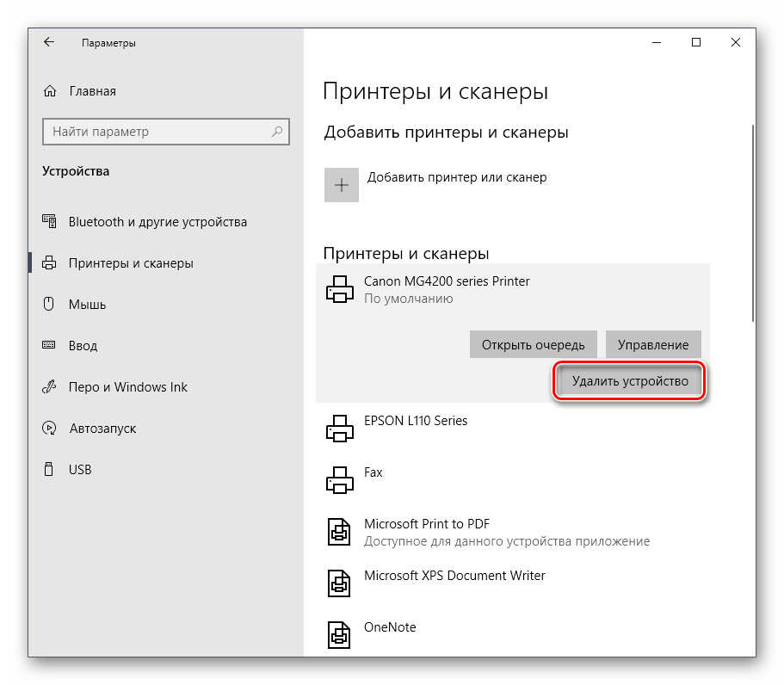Viewport: 784px width, 685px height.
Task: Collapse the Canon MG4200 series Printer entry
Action: point(447,288)
